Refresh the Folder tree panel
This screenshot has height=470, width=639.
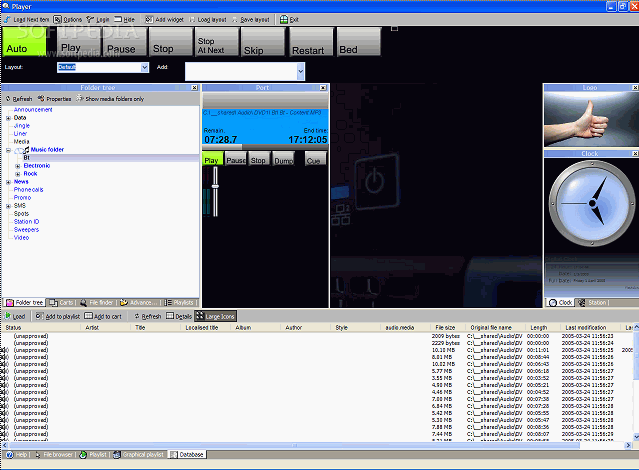tap(19, 99)
